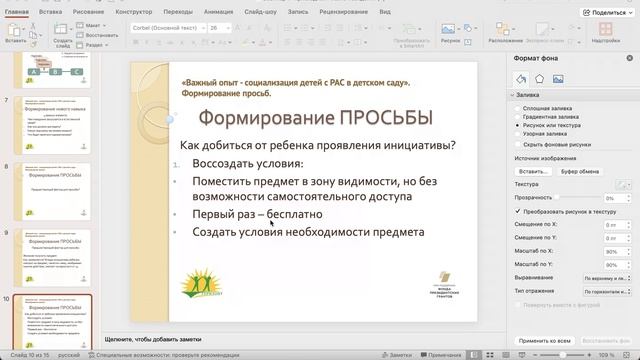
Task: Click the text box icon below Shapes
Action: (x=468, y=42)
